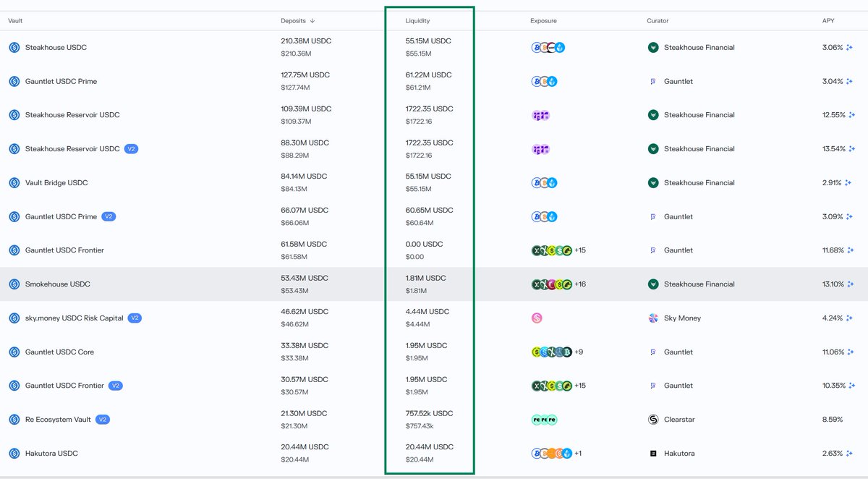Click the sort arrow next to Deposits
The height and width of the screenshot is (479, 868).
pyautogui.click(x=312, y=21)
